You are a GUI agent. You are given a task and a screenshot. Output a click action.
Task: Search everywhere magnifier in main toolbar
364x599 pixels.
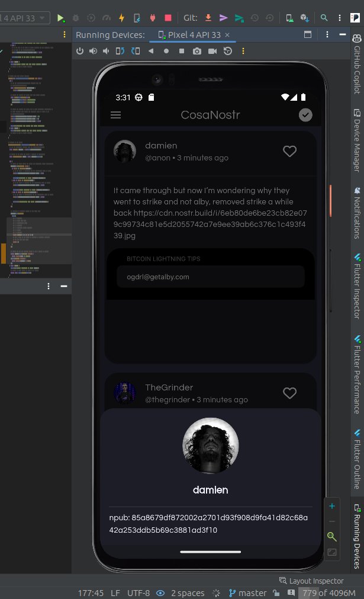tap(324, 18)
